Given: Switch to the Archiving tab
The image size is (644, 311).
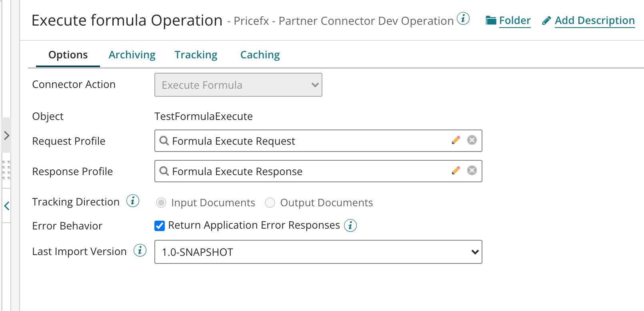Looking at the screenshot, I should pyautogui.click(x=132, y=55).
